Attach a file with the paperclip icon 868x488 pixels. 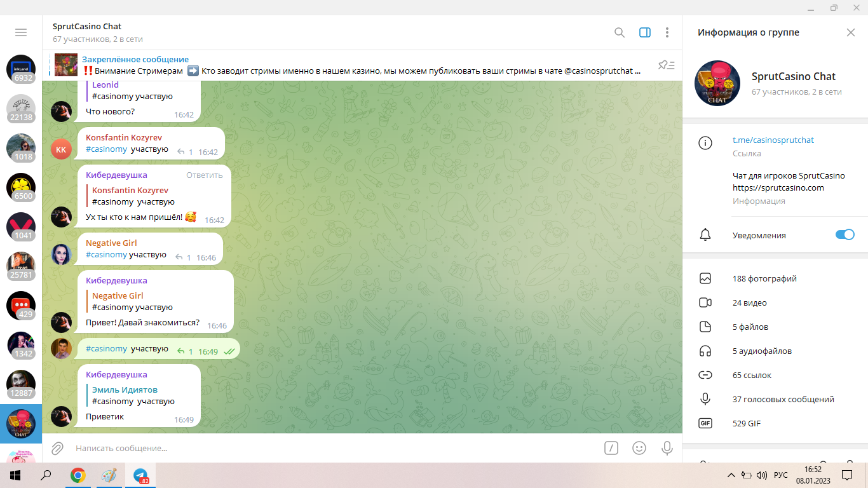click(x=57, y=448)
